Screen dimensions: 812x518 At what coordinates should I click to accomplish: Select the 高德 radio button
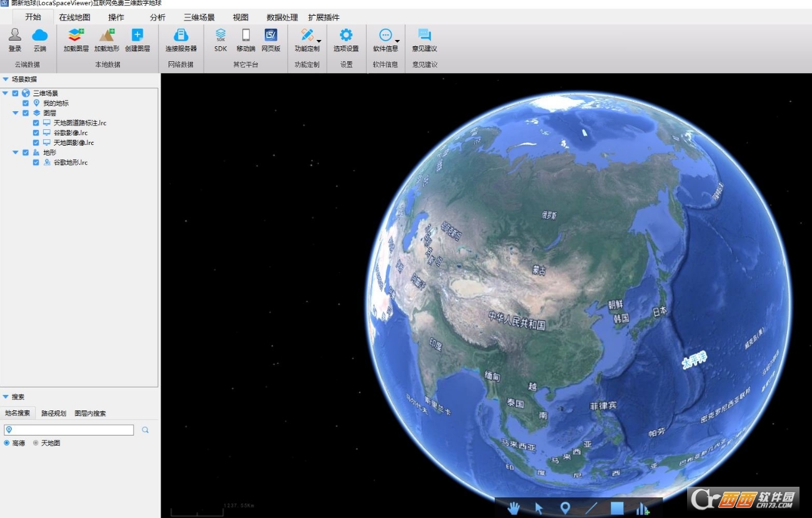tap(7, 443)
